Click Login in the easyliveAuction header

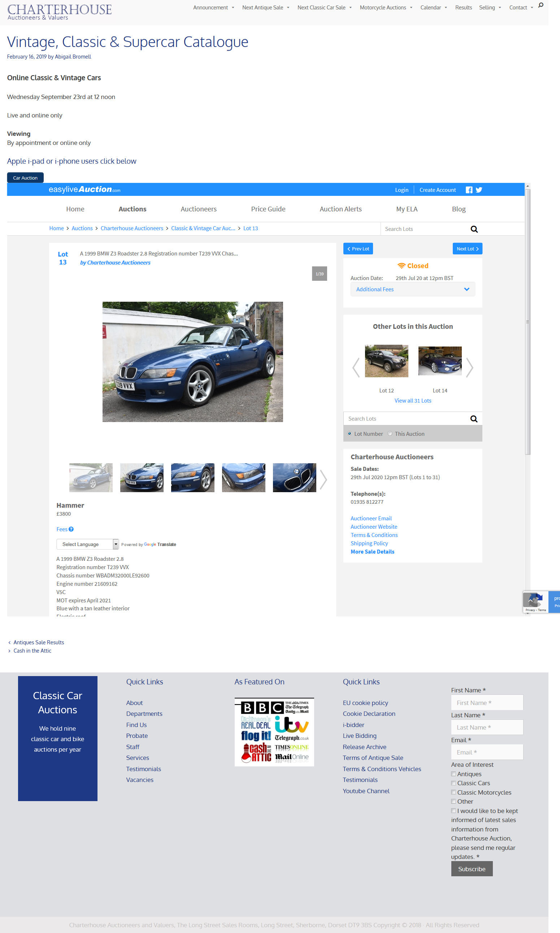(x=401, y=190)
